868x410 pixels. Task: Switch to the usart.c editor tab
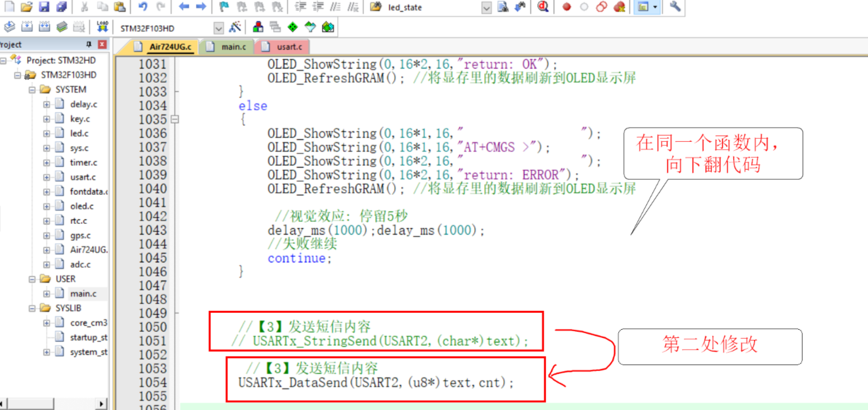click(x=283, y=47)
